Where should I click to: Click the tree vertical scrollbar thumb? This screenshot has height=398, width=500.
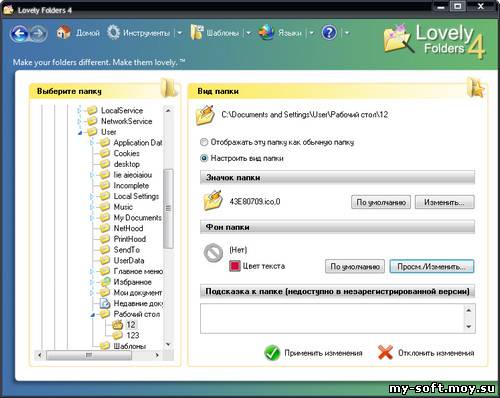point(168,208)
